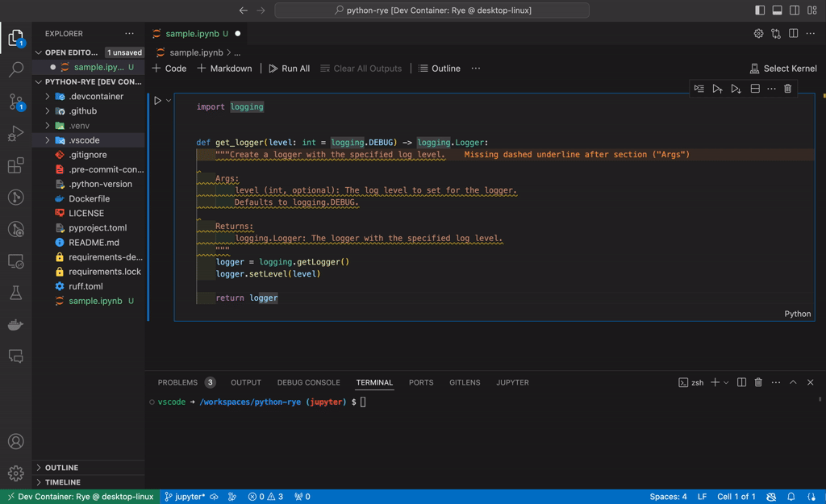Open Explorer more actions ellipsis

tap(129, 33)
